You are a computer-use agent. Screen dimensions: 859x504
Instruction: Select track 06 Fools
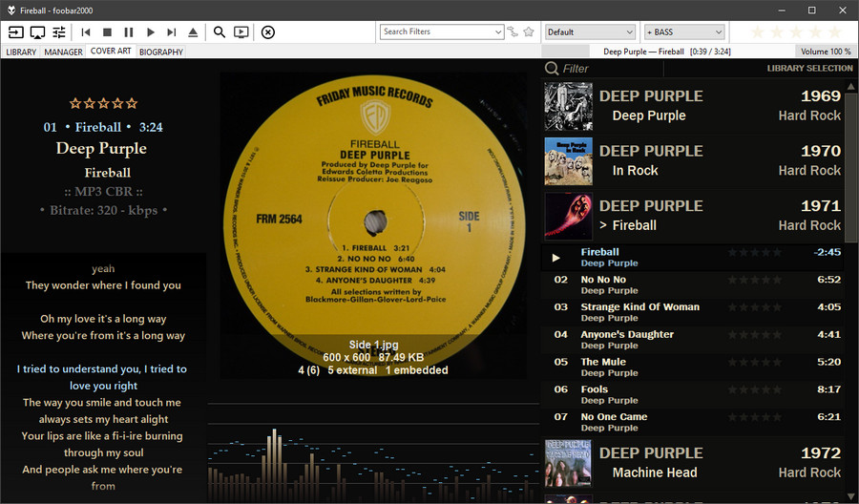(693, 394)
